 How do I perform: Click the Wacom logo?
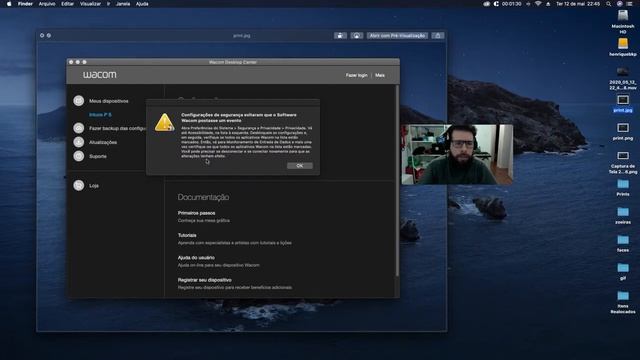tap(100, 75)
